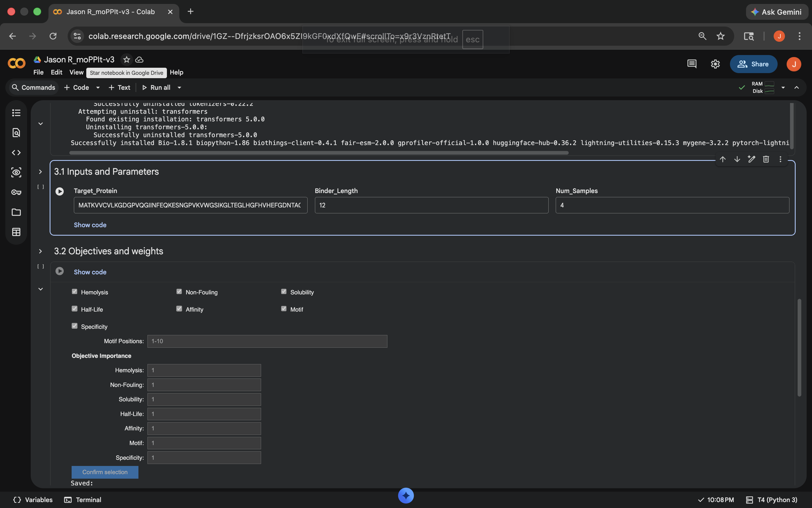Open find and replace in sidebar
The width and height of the screenshot is (812, 508).
[16, 133]
